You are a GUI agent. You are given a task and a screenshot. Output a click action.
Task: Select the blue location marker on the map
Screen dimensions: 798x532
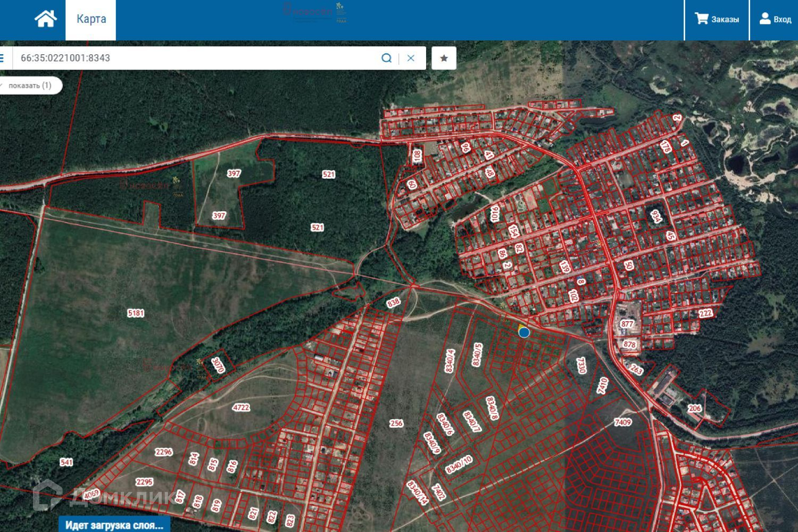coord(524,332)
